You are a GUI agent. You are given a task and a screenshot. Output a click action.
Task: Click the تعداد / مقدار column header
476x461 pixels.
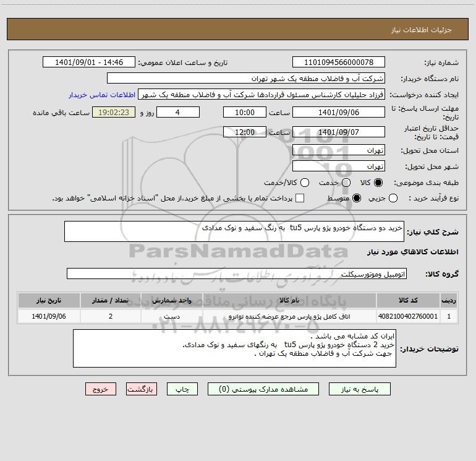[111, 300]
